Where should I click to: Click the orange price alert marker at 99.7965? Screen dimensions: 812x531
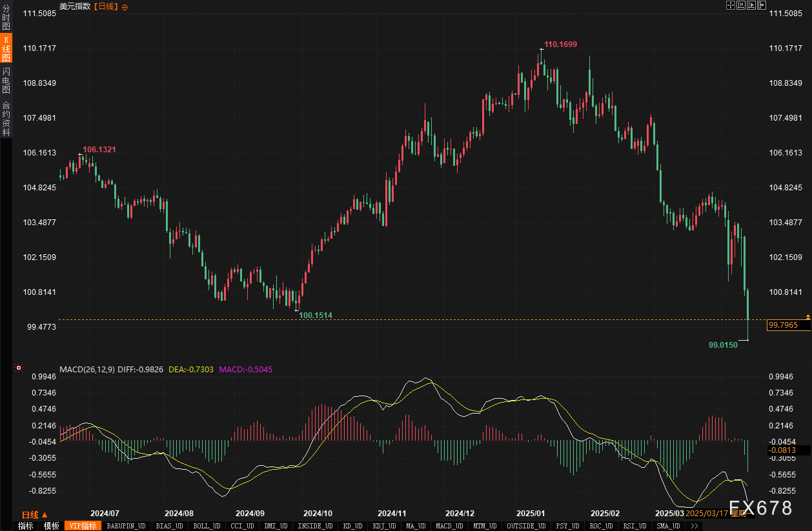click(x=807, y=316)
